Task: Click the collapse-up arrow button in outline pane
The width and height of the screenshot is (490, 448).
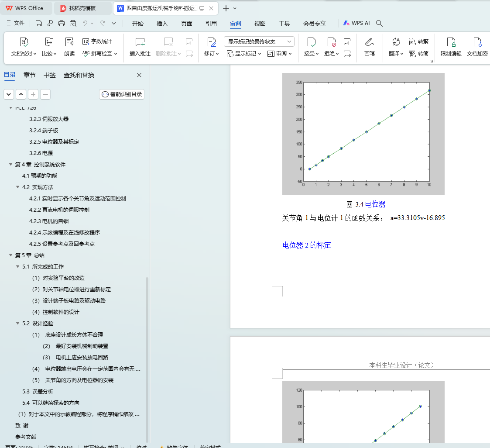Action: (x=21, y=94)
